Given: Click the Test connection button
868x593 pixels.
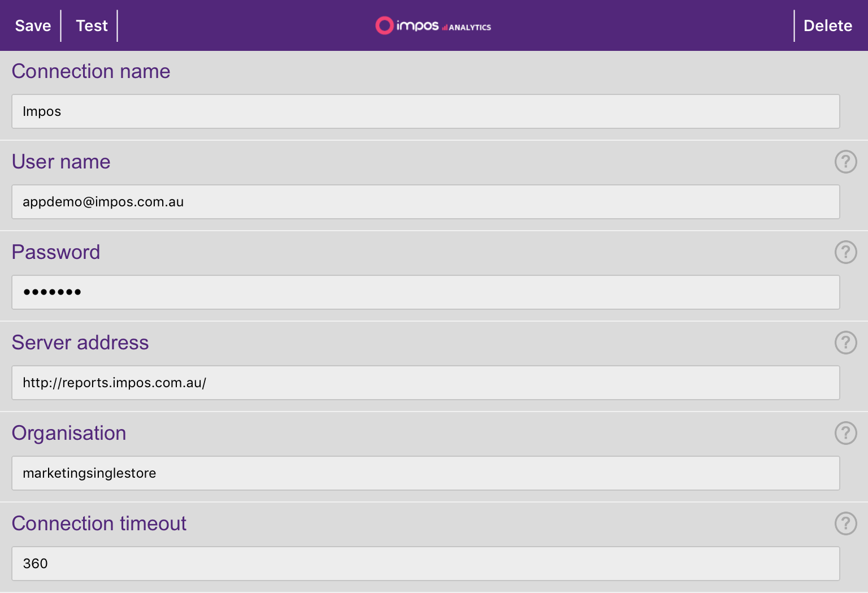Looking at the screenshot, I should (x=92, y=25).
